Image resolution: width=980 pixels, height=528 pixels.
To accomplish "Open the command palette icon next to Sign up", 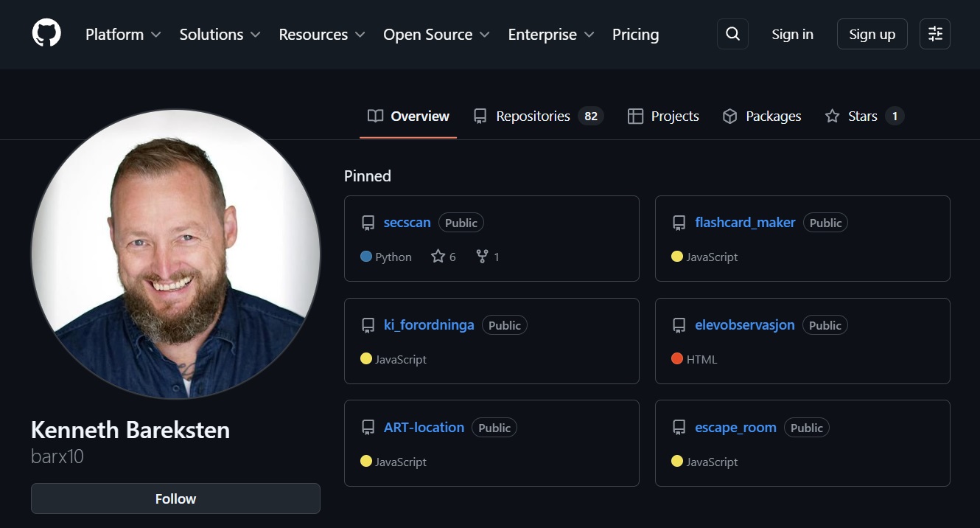I will pyautogui.click(x=934, y=34).
